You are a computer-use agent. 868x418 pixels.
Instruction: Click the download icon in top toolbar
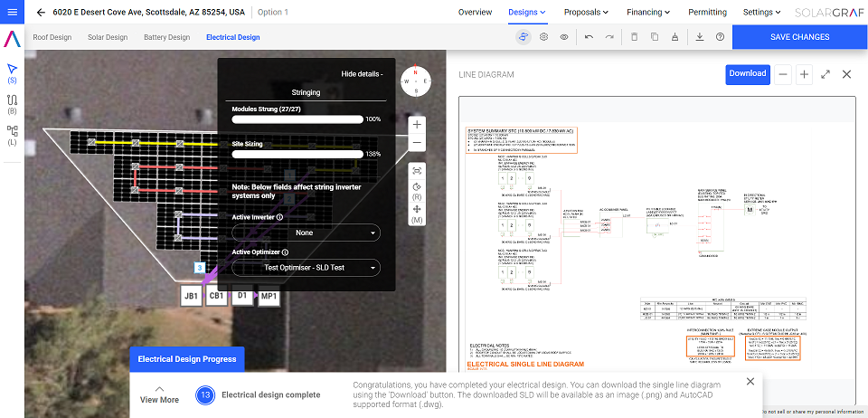click(x=699, y=37)
